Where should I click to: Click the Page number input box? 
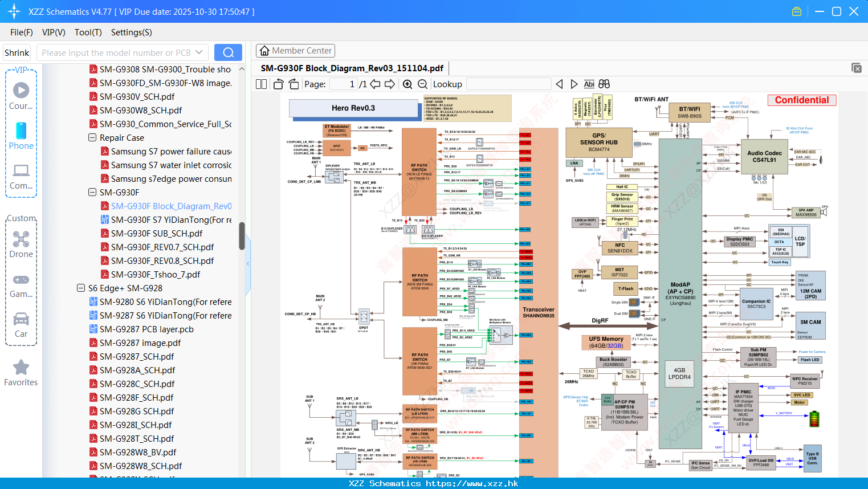(343, 84)
